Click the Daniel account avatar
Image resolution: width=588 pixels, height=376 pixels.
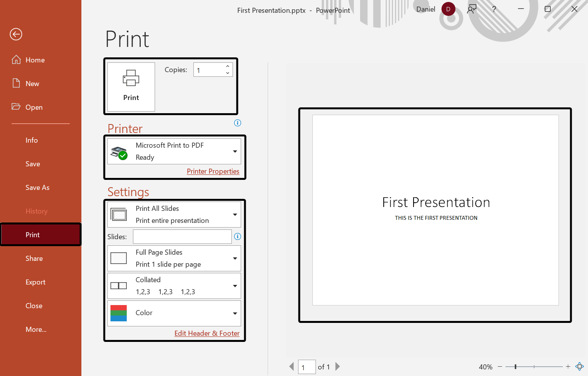click(x=448, y=9)
